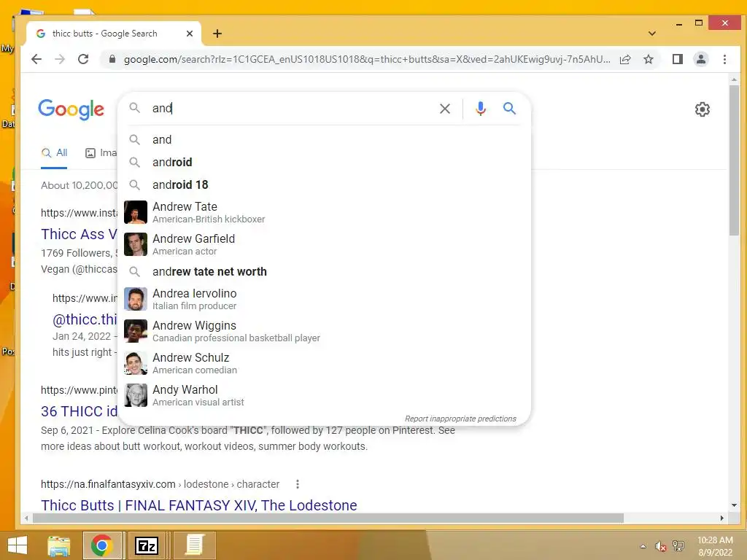The height and width of the screenshot is (560, 747).
Task: Click the scroll right arrow
Action: 721,518
